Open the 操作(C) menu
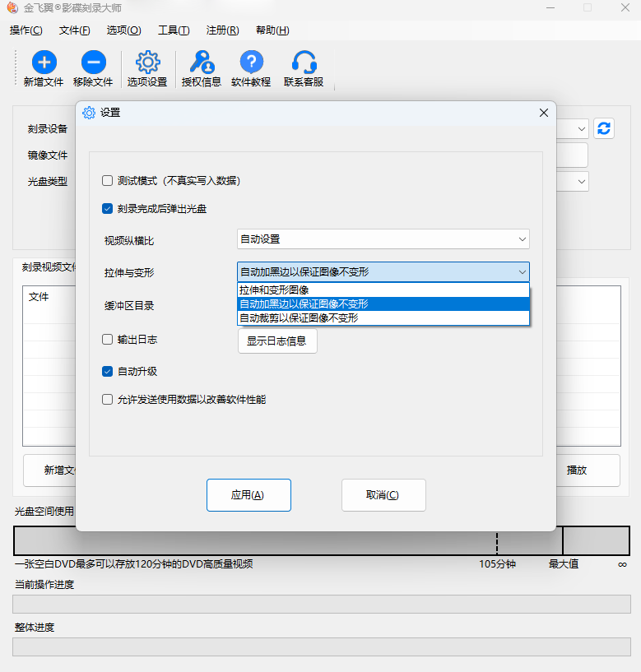Image resolution: width=641 pixels, height=672 pixels. (26, 30)
